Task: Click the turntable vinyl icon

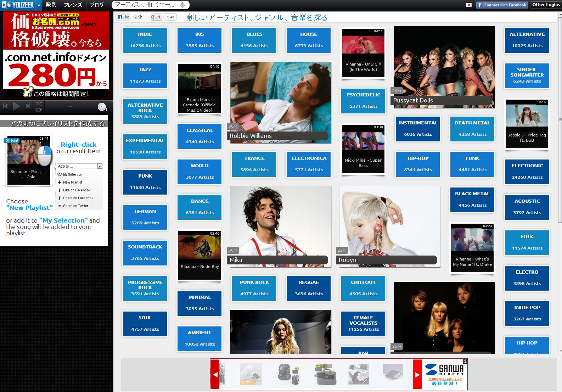Action: [102, 107]
